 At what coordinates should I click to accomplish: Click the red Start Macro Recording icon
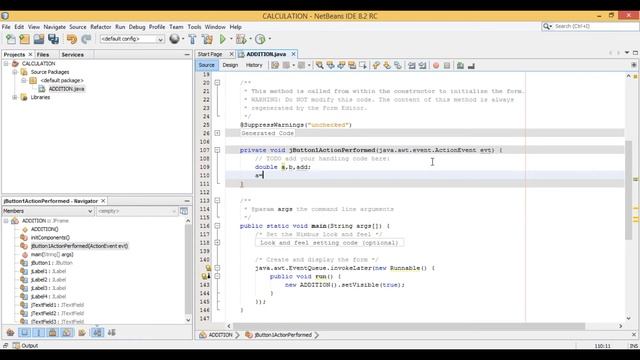point(436,65)
